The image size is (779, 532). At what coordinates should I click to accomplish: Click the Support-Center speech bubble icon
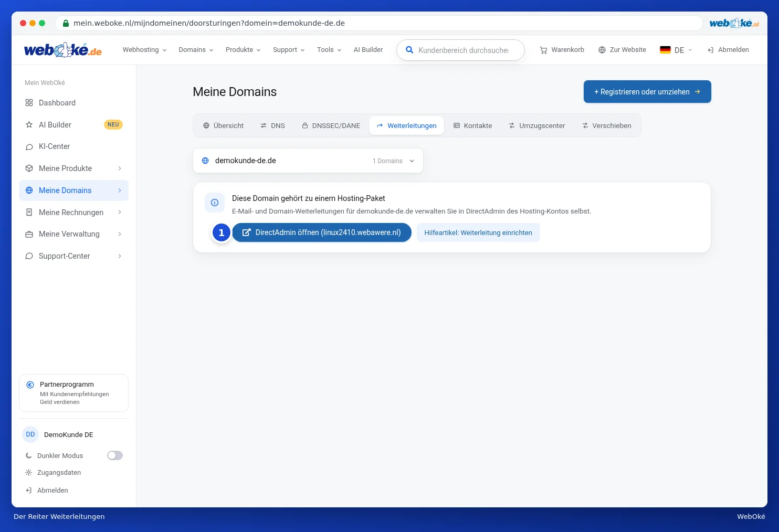(29, 256)
